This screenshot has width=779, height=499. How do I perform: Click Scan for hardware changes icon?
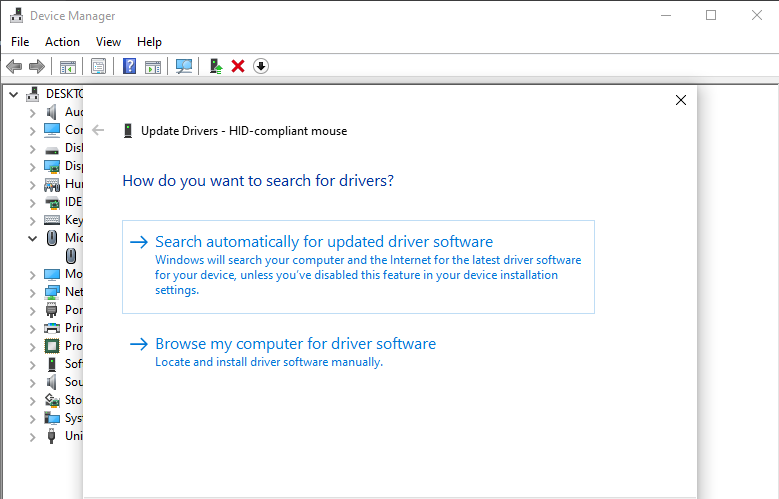pos(183,66)
